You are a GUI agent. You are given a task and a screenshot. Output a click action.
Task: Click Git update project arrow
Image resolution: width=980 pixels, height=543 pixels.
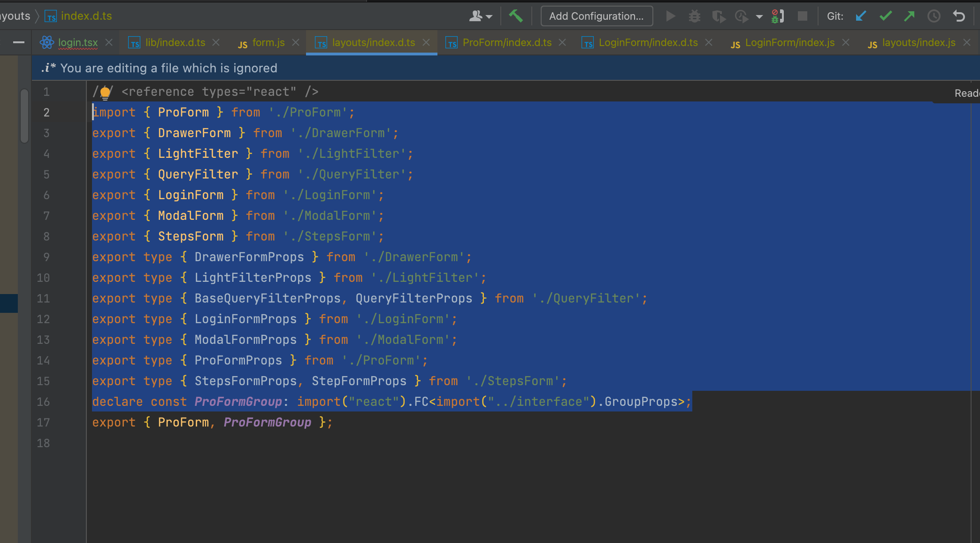click(860, 16)
